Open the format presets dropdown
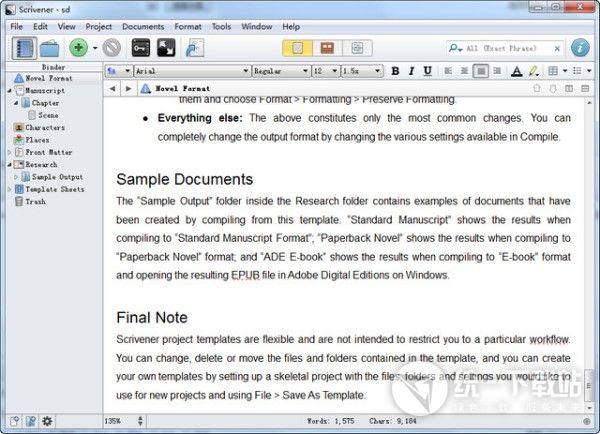Image resolution: width=600 pixels, height=434 pixels. tap(119, 71)
